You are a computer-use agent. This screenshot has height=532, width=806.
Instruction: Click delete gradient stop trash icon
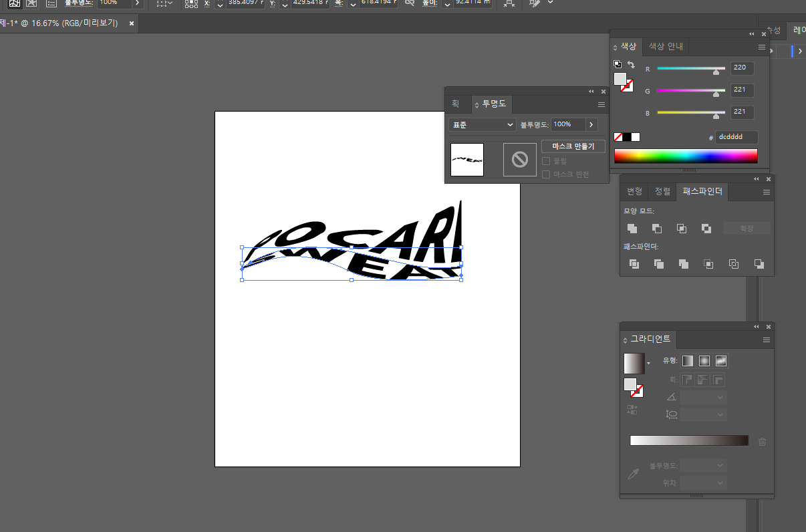763,442
